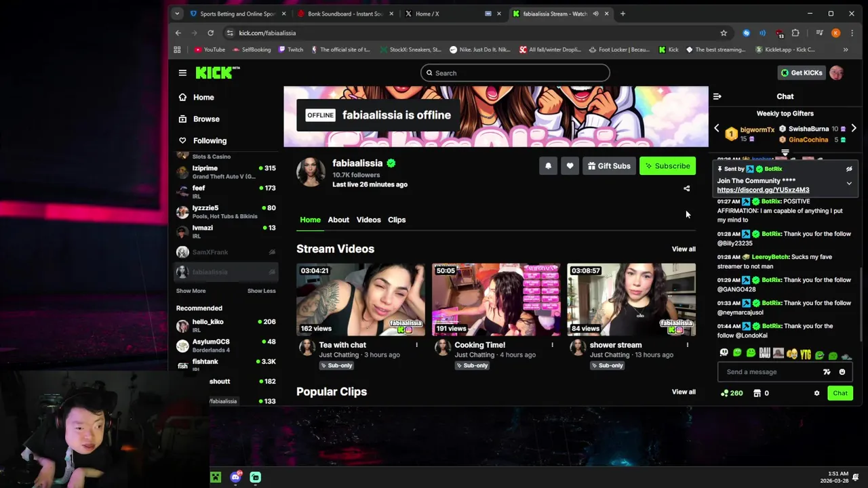Click the notification bell icon on channel
Viewport: 868px width, 488px height.
tap(548, 166)
